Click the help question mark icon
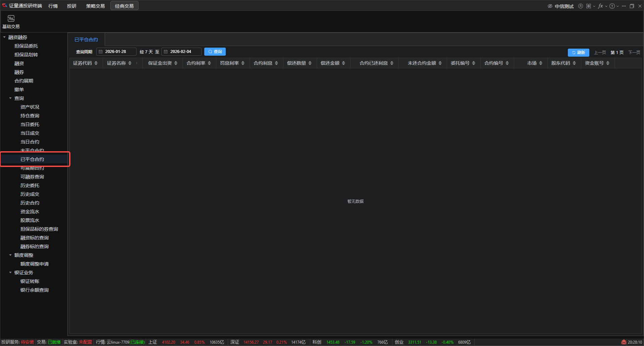The width and height of the screenshot is (644, 346). click(612, 6)
